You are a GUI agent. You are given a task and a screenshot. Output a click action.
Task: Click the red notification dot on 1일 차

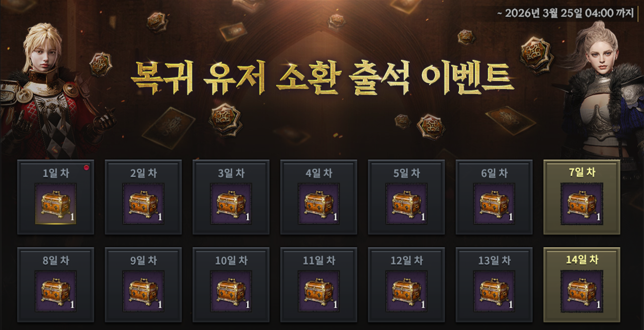[x=87, y=167]
